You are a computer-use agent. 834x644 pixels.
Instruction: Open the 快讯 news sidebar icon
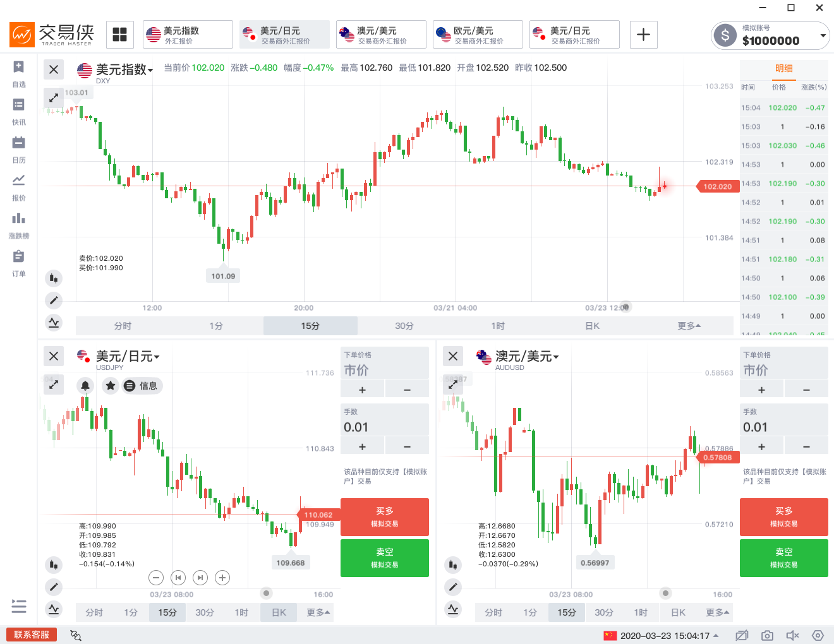tap(19, 105)
